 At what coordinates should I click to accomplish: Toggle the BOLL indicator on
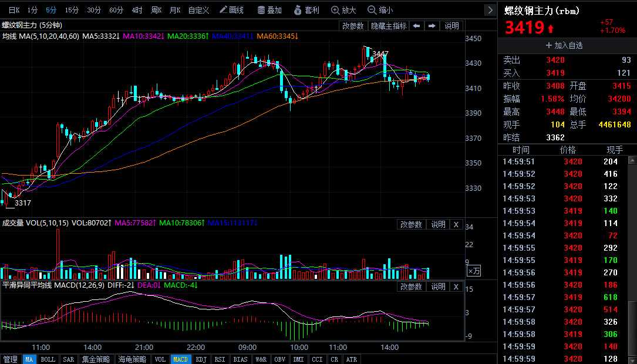[48, 359]
